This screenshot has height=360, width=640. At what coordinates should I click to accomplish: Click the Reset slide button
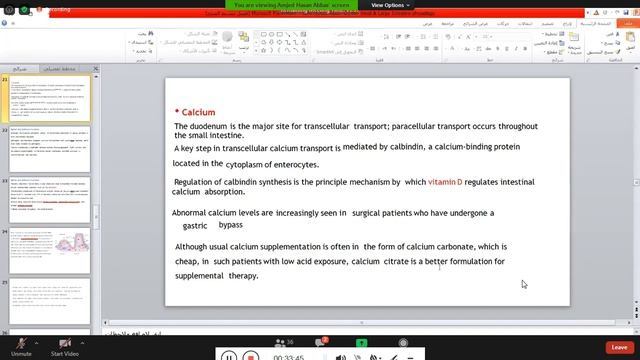tap(549, 43)
